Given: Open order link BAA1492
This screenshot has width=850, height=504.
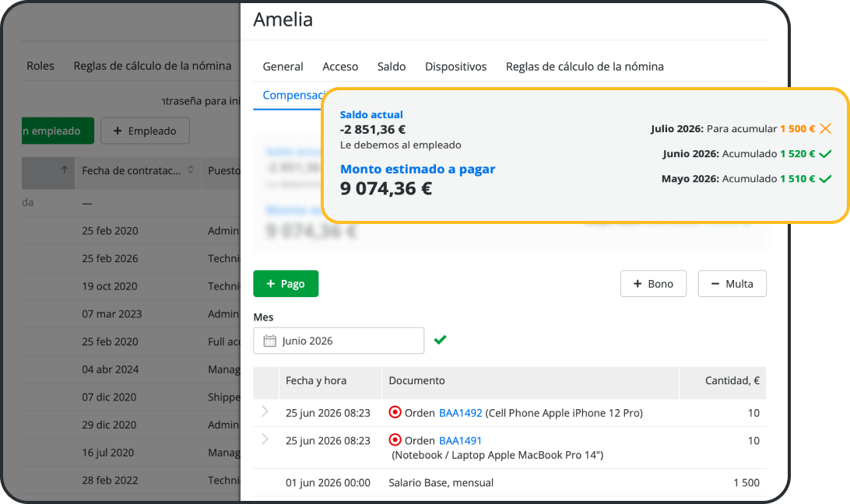Looking at the screenshot, I should pyautogui.click(x=460, y=413).
